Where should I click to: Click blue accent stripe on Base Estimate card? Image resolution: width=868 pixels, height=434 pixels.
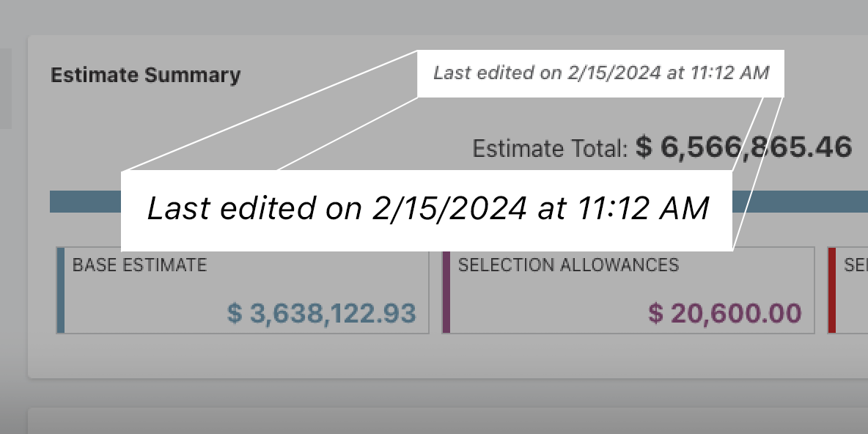coord(60,290)
